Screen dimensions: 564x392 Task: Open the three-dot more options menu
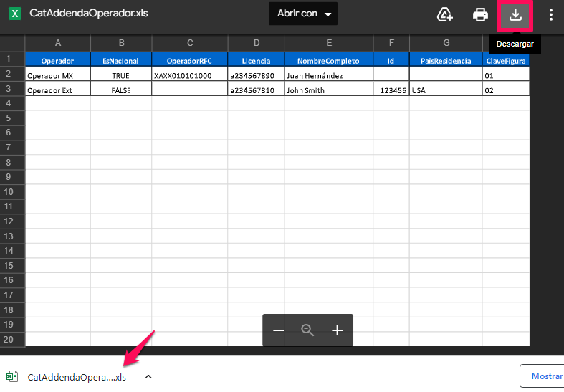(x=550, y=14)
